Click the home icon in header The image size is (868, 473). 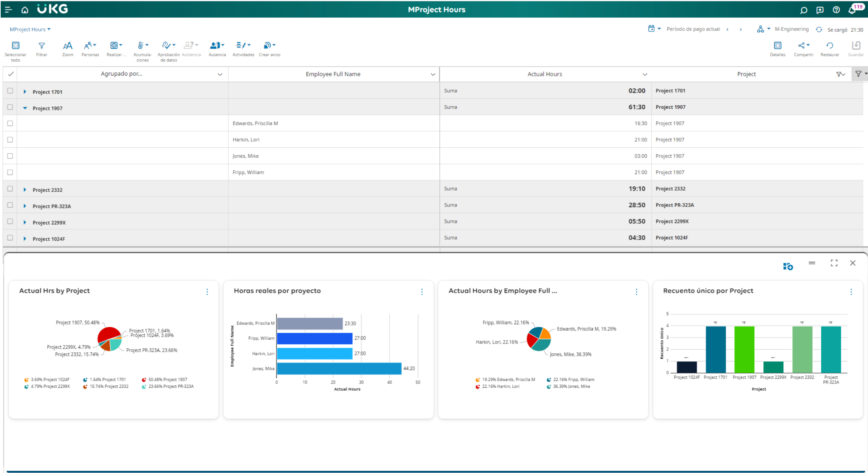[25, 10]
